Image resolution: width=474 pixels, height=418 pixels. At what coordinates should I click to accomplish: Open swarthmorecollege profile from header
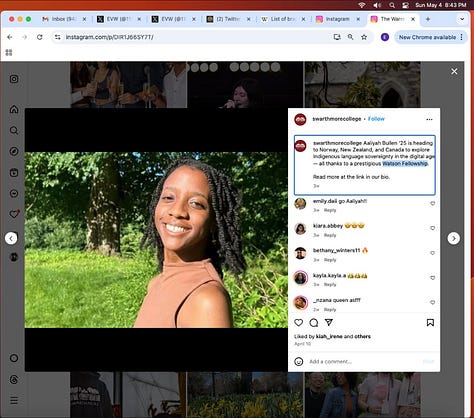pos(337,119)
